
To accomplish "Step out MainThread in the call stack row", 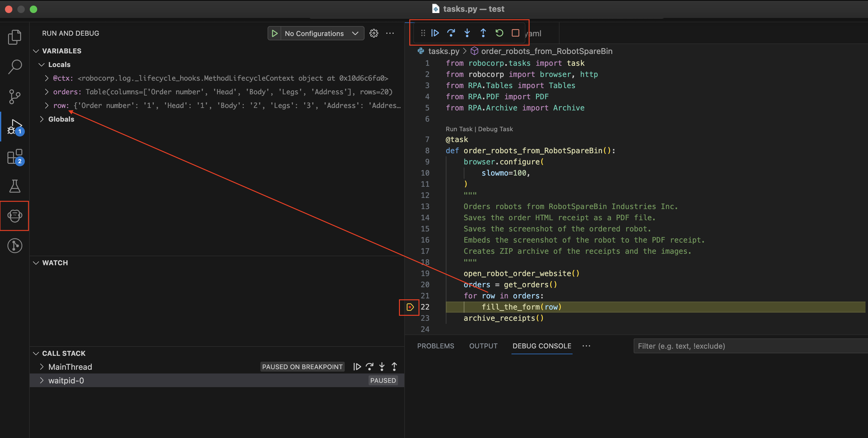I will pyautogui.click(x=394, y=367).
